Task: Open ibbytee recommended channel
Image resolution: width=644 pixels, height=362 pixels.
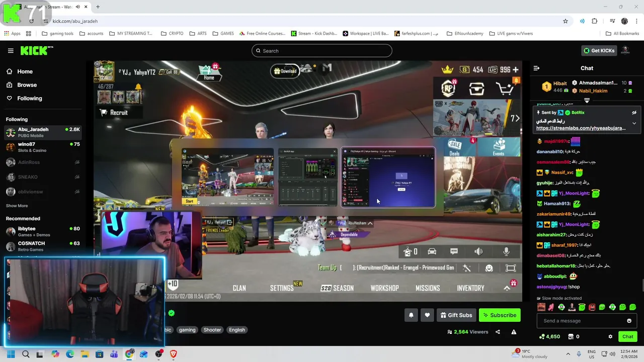Action: pyautogui.click(x=43, y=232)
